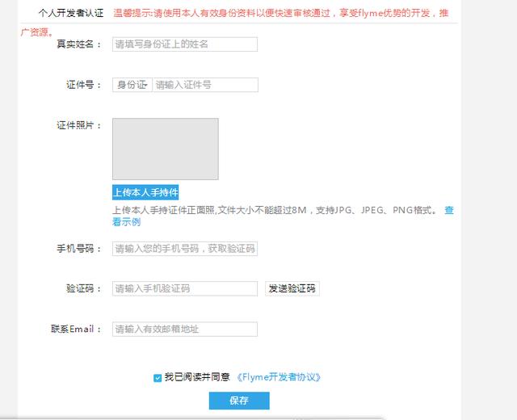Image resolution: width=517 pixels, height=420 pixels.
Task: Focus the 联系Email address input field
Action: click(184, 329)
